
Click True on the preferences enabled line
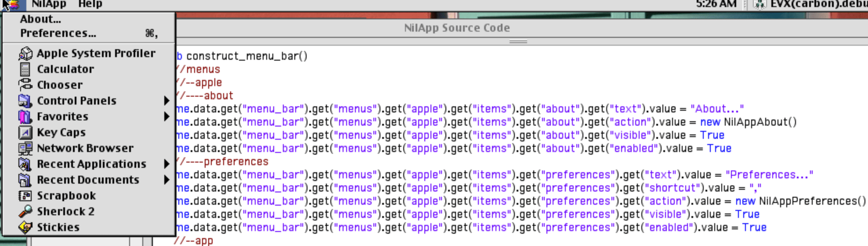pyautogui.click(x=754, y=228)
